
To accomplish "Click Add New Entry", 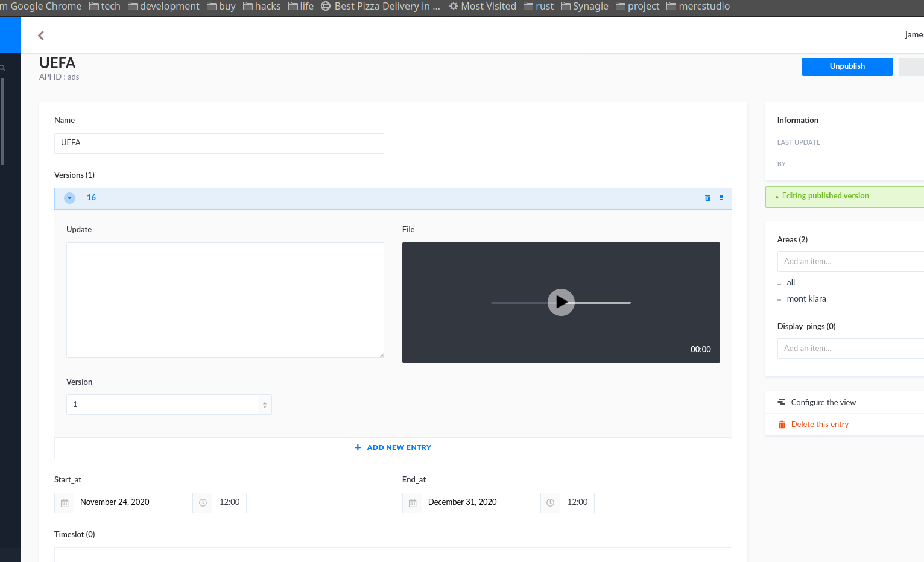I will click(393, 447).
